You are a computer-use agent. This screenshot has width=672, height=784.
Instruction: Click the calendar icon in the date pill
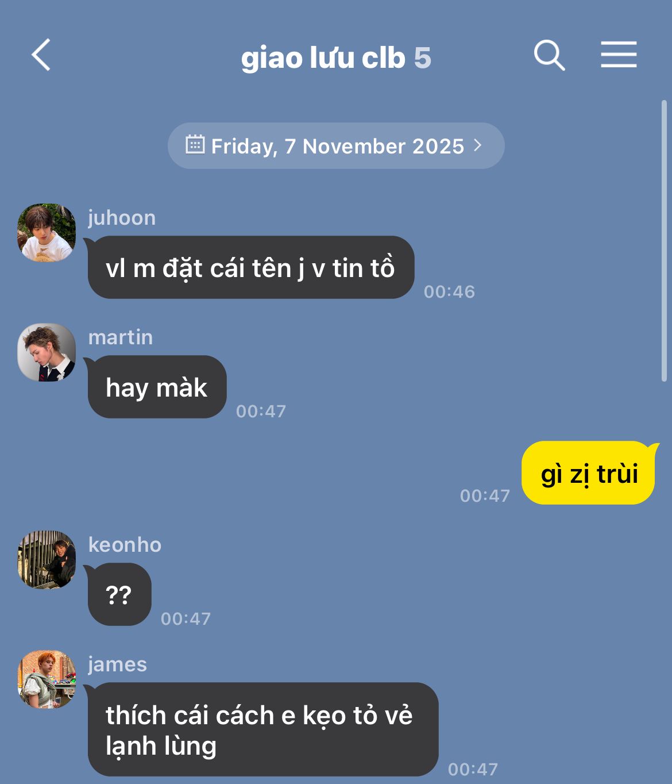pyautogui.click(x=195, y=144)
